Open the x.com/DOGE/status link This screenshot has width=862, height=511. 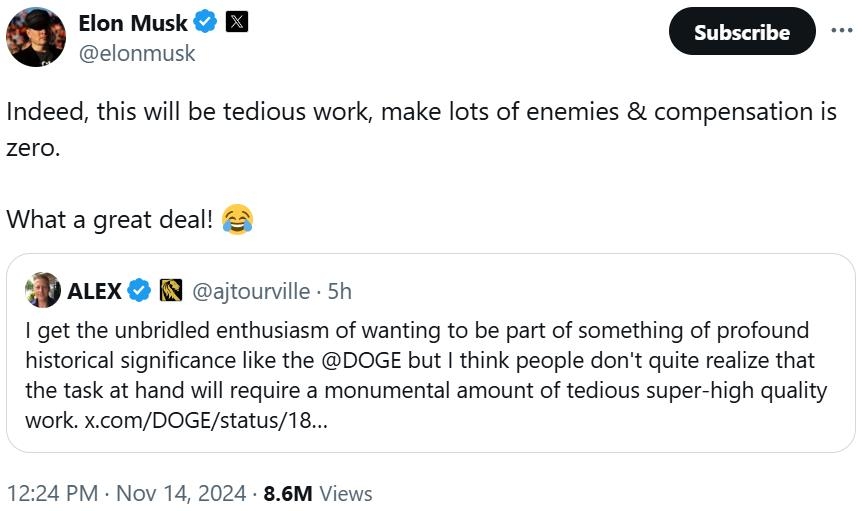click(x=205, y=421)
